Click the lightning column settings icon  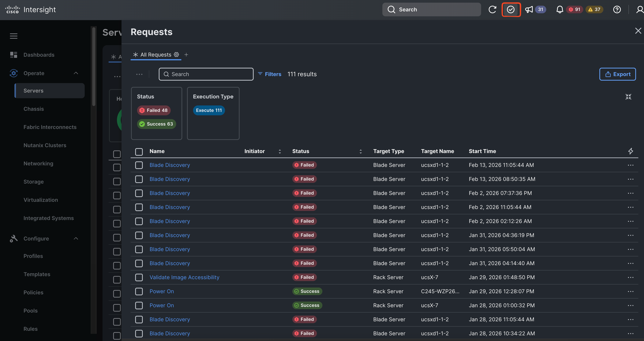tap(631, 151)
